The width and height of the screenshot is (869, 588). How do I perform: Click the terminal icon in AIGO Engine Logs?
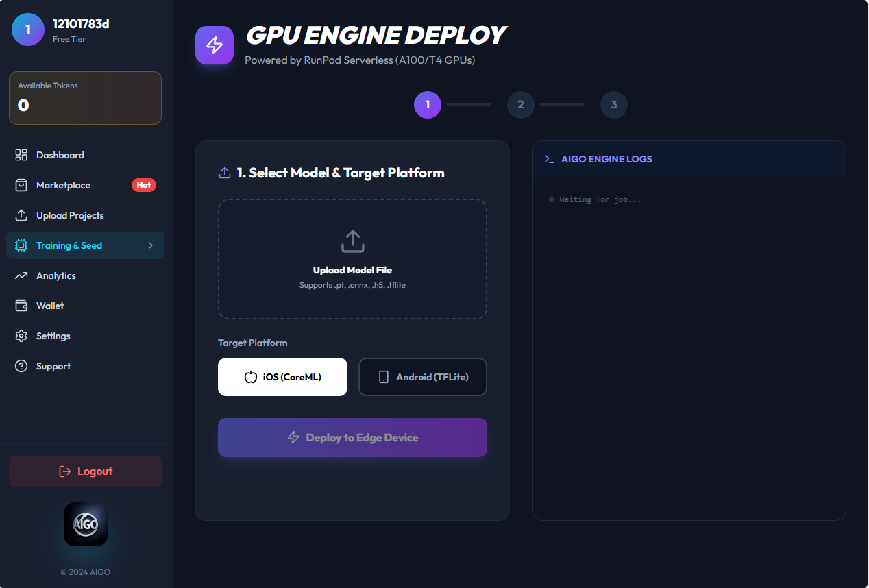[549, 158]
